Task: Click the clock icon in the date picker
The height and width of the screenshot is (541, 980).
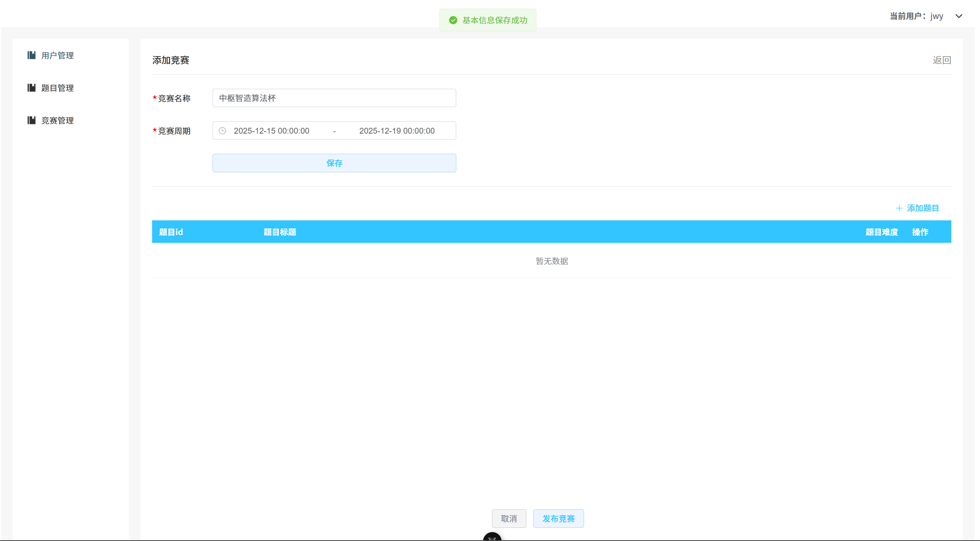Action: click(x=222, y=131)
